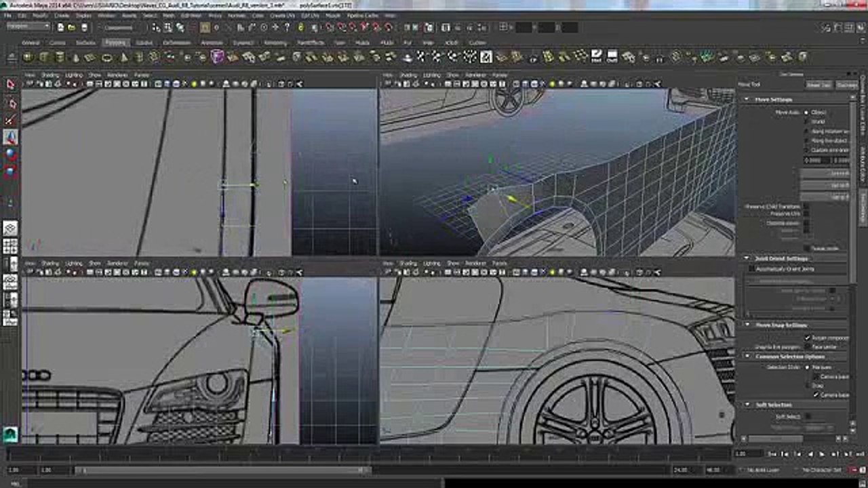
Task: Open Panels menu of top-left viewport
Action: click(141, 75)
